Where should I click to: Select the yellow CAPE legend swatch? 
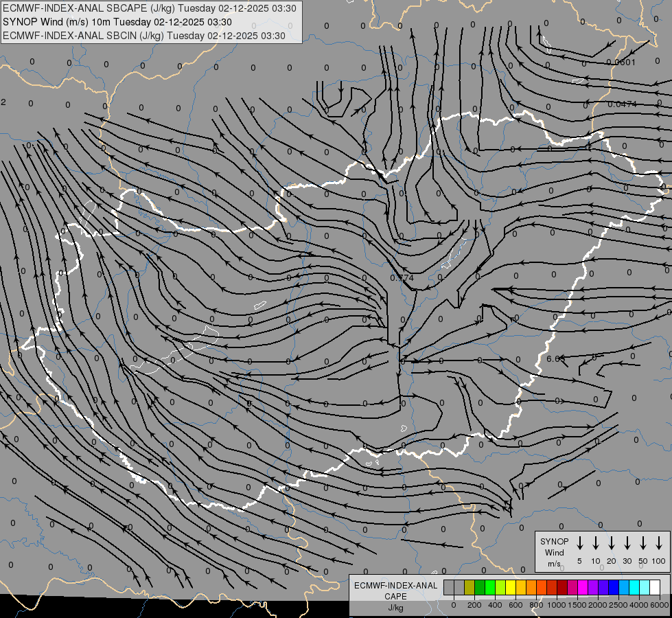511,587
